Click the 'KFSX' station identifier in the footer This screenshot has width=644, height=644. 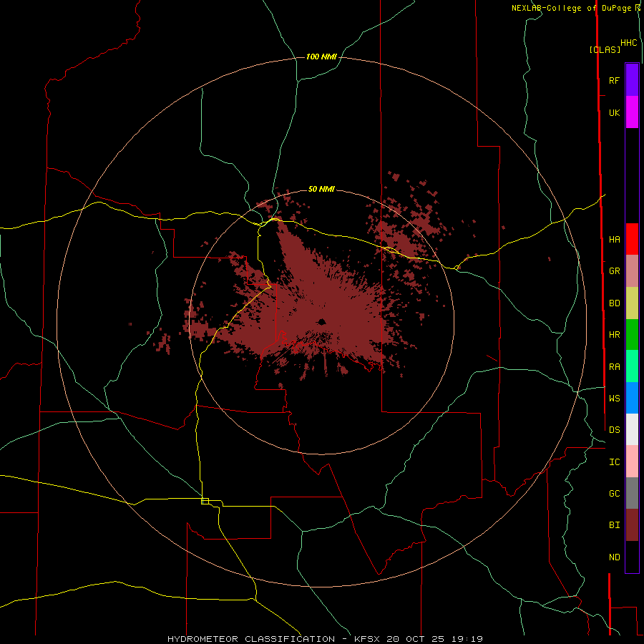(x=367, y=639)
